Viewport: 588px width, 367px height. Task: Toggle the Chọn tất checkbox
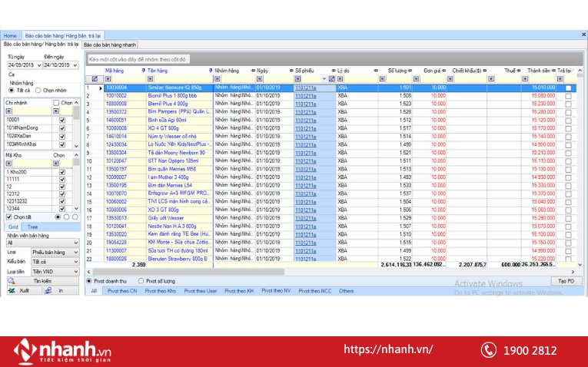8,217
